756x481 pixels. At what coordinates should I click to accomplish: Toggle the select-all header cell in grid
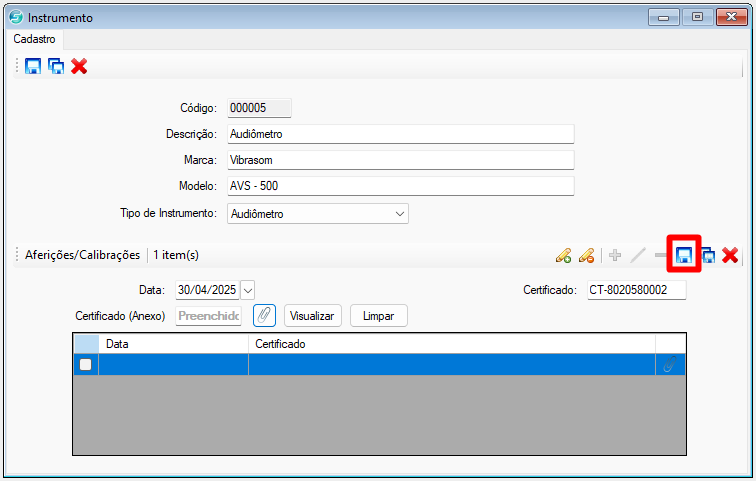coord(85,343)
